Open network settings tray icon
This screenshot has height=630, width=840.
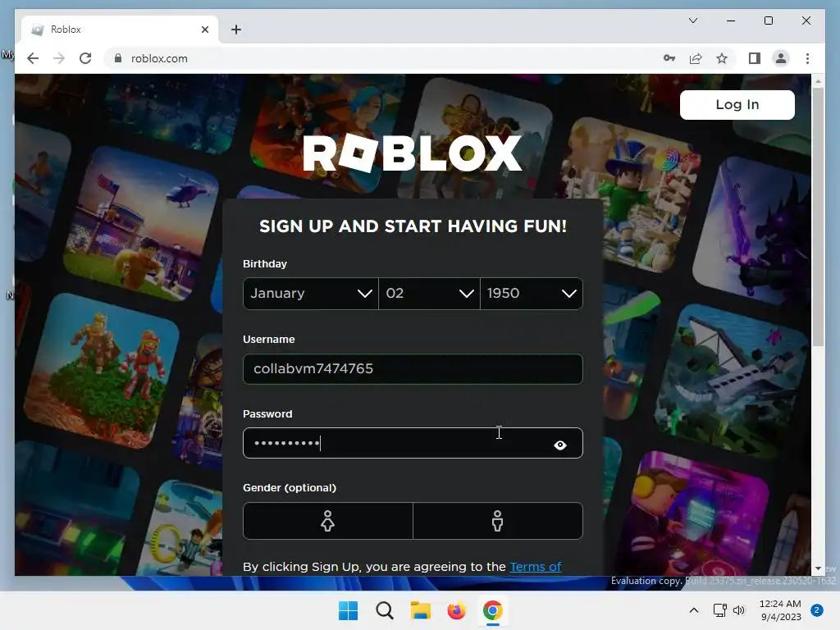tap(719, 610)
